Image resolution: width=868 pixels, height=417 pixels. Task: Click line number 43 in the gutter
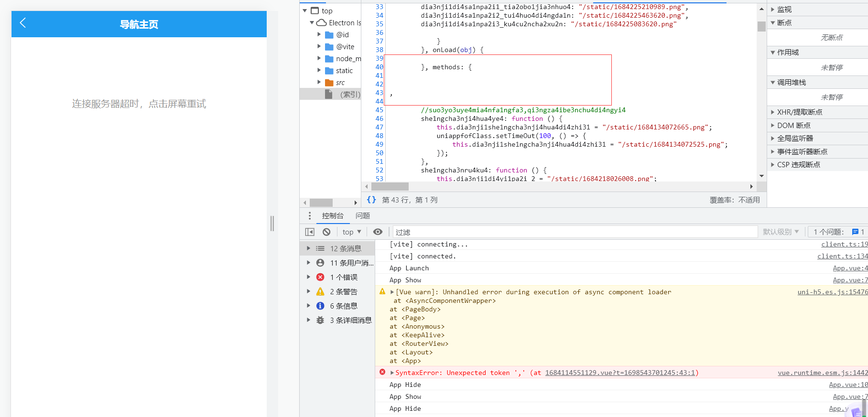click(x=379, y=93)
